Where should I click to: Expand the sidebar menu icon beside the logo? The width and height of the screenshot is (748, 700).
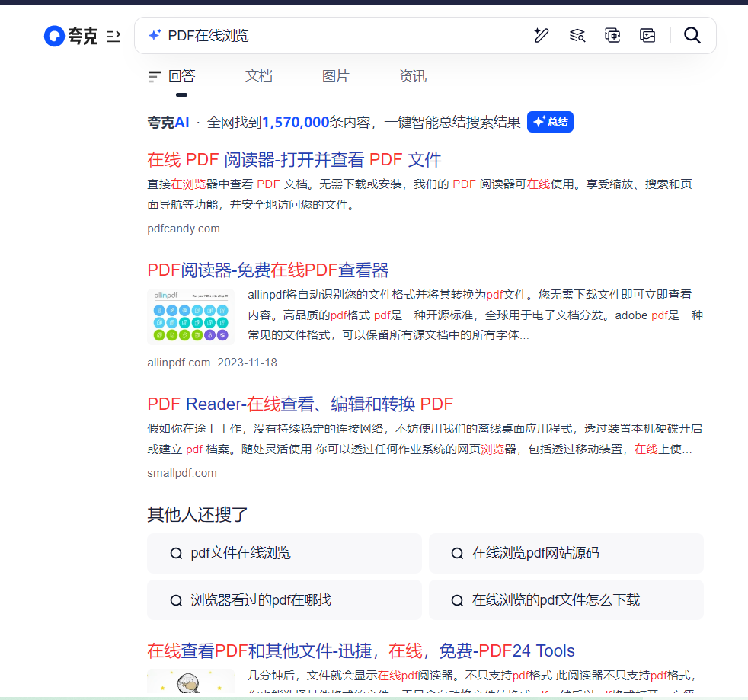(x=113, y=37)
